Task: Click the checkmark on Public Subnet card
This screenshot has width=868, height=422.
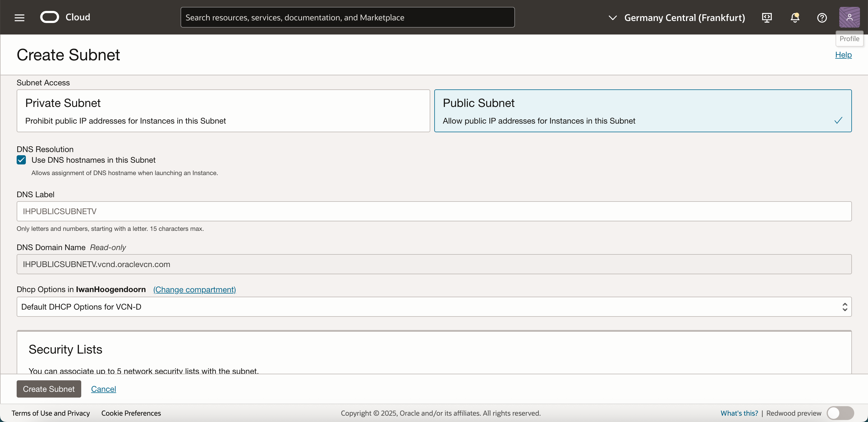Action: [838, 120]
